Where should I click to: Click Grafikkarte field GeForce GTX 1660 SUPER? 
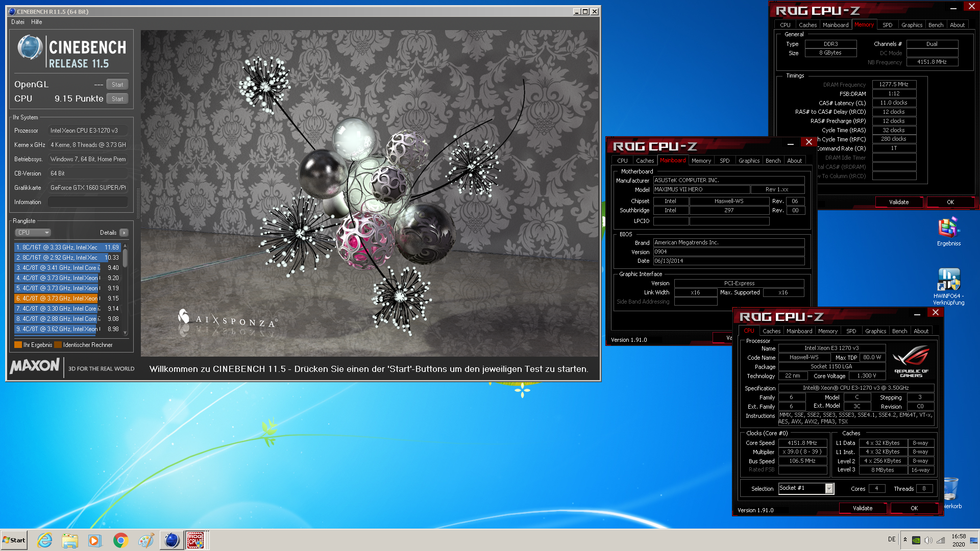point(88,188)
